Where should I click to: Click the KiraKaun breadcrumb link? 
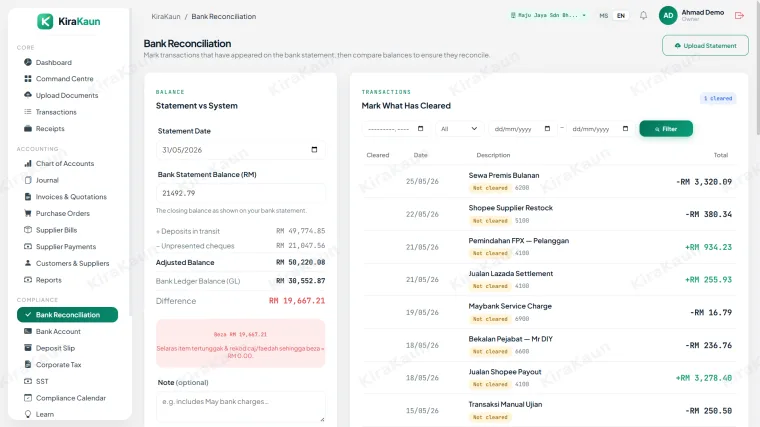coord(166,16)
